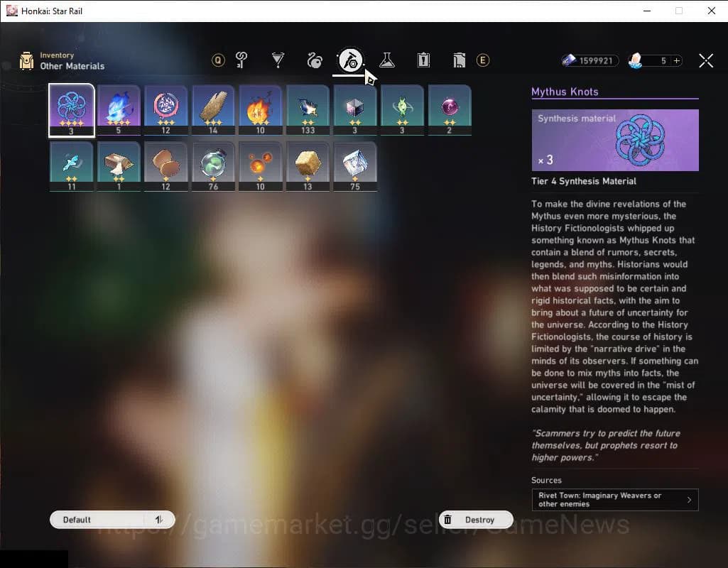Select the starry fragment material with count 133
This screenshot has width=728, height=568.
pyautogui.click(x=308, y=110)
